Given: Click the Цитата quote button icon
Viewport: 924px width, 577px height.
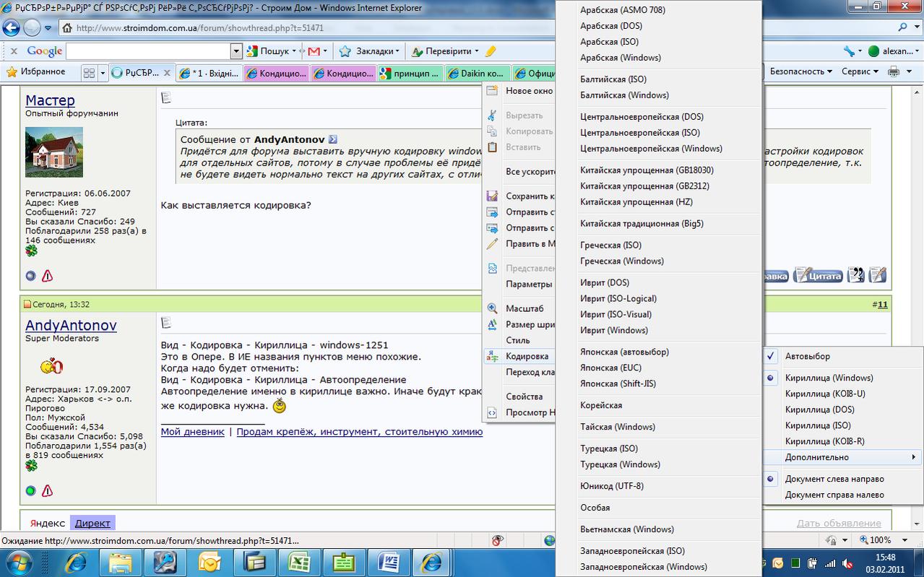Looking at the screenshot, I should [819, 275].
